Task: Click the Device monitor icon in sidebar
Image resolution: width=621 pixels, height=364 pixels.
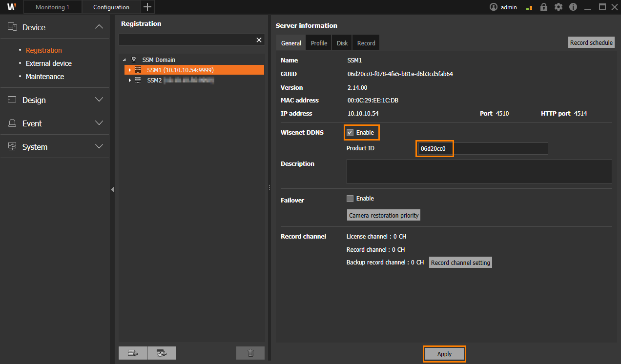Action: click(13, 27)
